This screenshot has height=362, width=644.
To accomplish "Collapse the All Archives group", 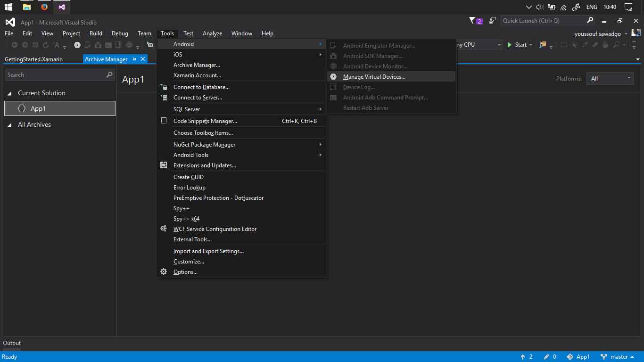I will point(9,125).
